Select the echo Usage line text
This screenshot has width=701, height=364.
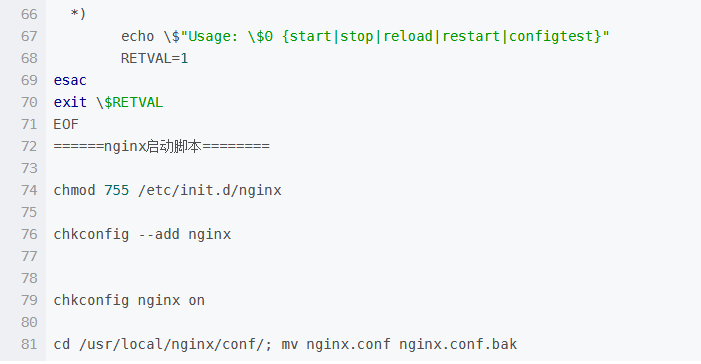point(365,36)
